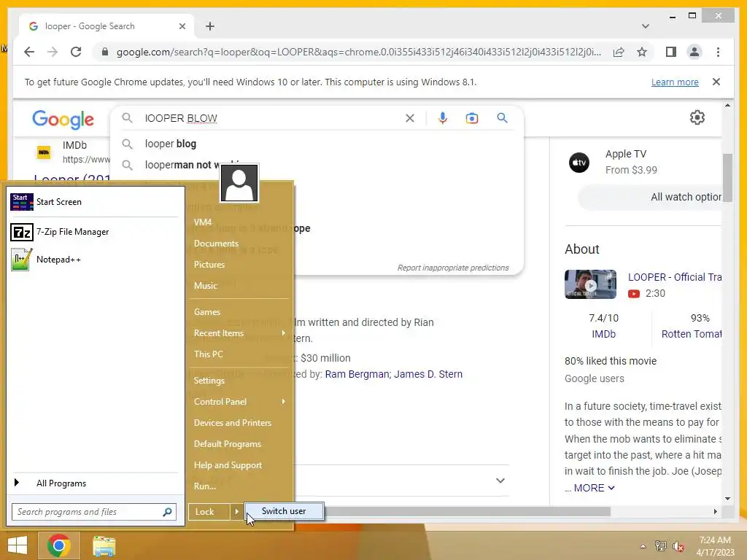The height and width of the screenshot is (560, 747).
Task: Click the arrow next to Lock
Action: (x=236, y=512)
